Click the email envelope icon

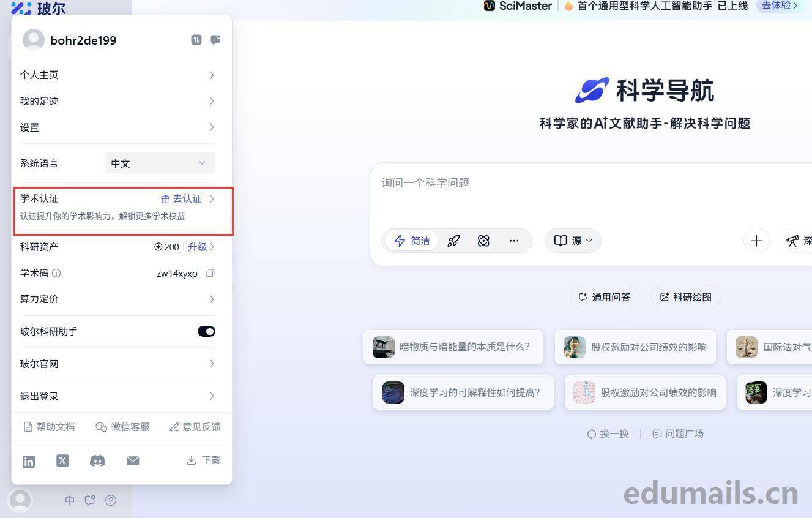133,460
